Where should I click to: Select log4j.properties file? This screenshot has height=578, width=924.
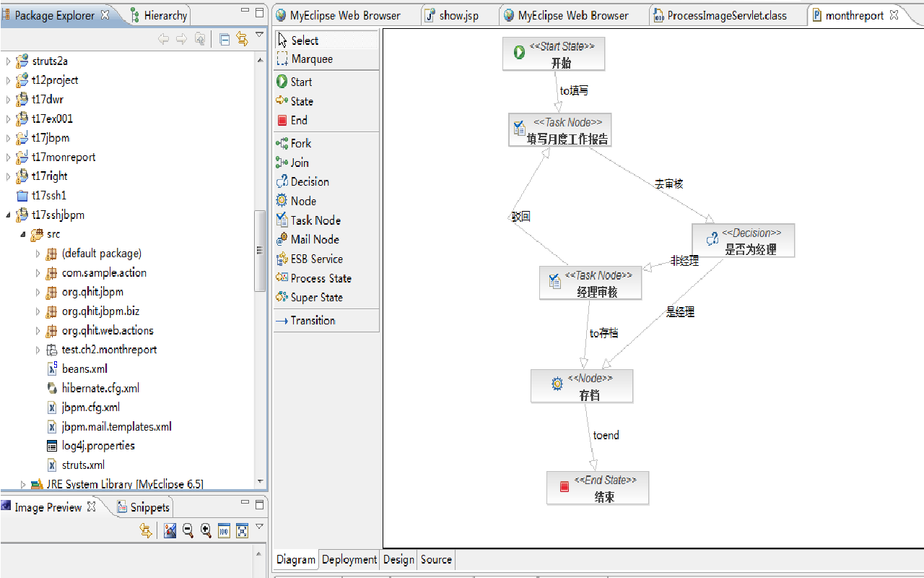(x=98, y=446)
